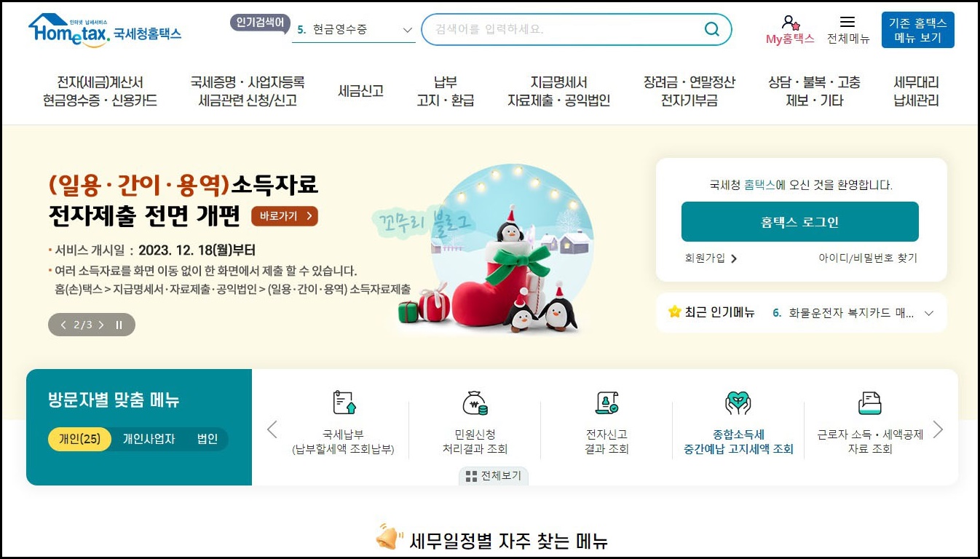Select 국세납부 document icon
Viewport: 980px width, 559px height.
[x=344, y=403]
